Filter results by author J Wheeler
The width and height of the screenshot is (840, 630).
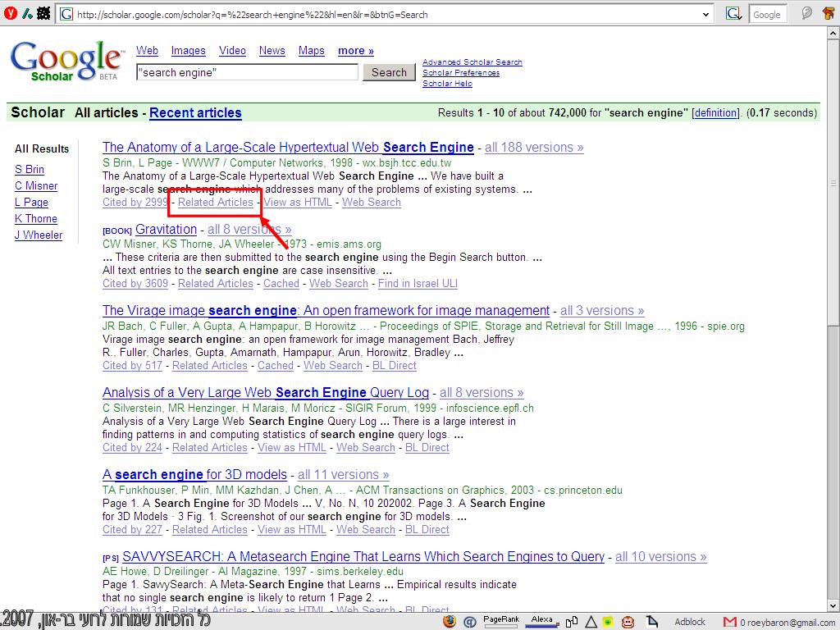(39, 235)
